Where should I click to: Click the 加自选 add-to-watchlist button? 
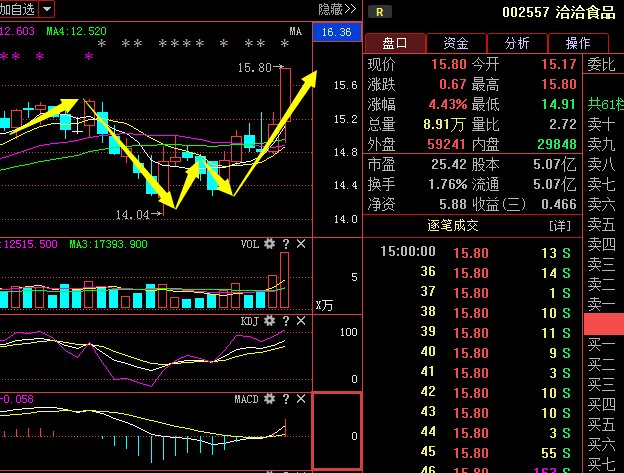coord(18,8)
